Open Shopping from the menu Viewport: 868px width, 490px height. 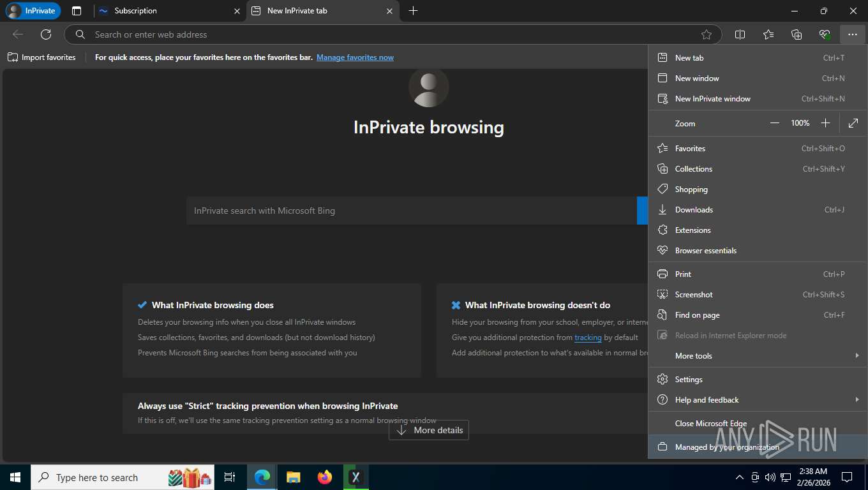(758, 189)
